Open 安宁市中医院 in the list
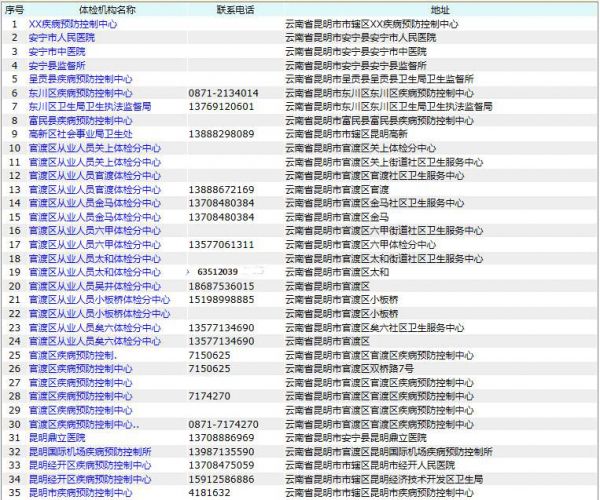 57,50
